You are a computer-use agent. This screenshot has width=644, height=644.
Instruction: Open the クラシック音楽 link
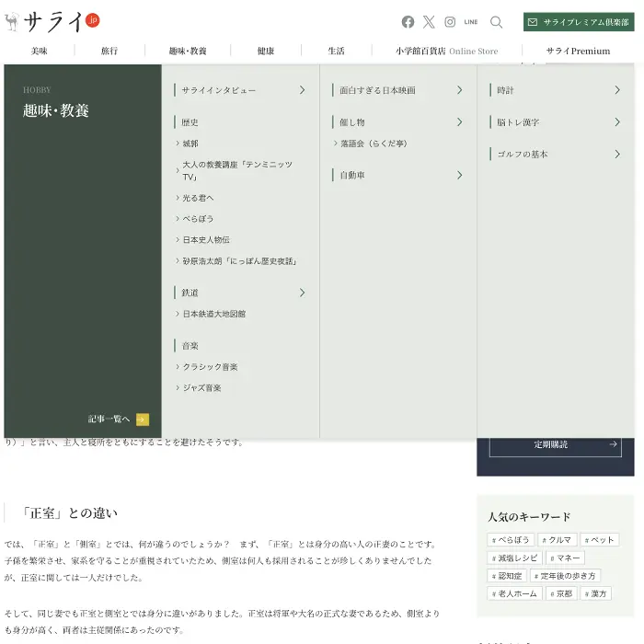point(210,367)
